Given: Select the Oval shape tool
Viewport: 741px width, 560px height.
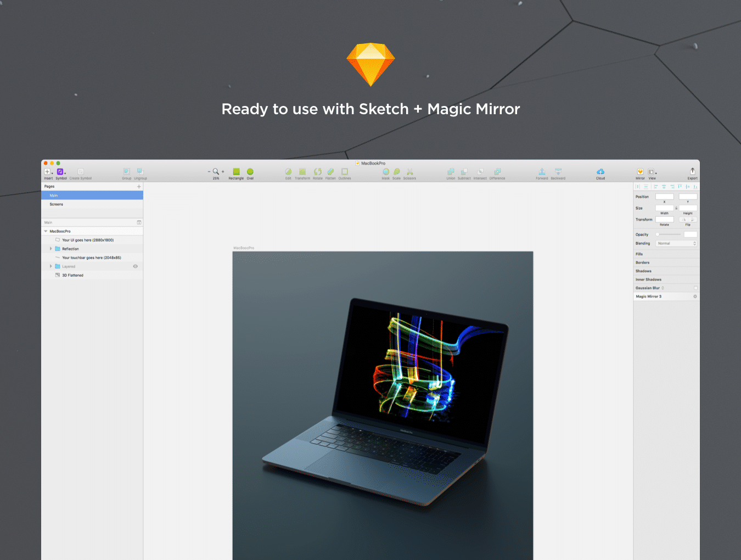Looking at the screenshot, I should [250, 172].
